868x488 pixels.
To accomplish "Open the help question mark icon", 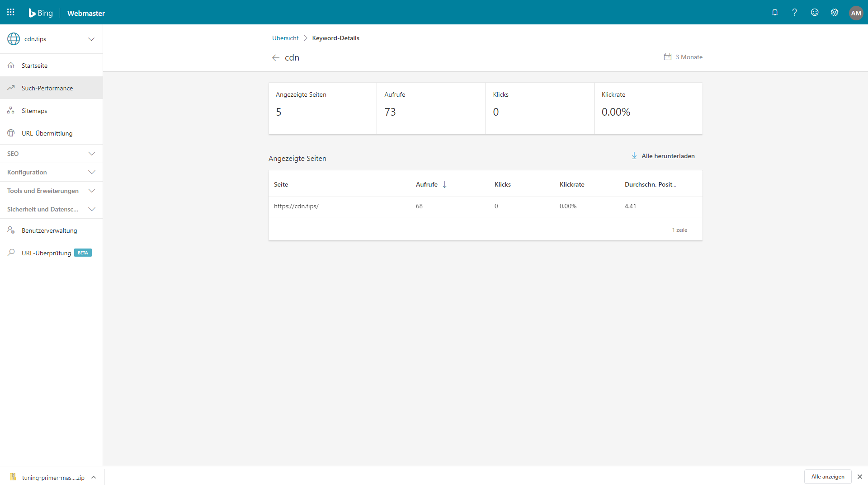I will click(x=794, y=12).
